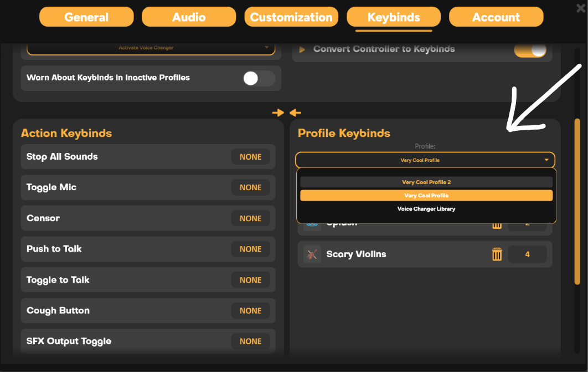Assign keybind for Toggle to Talk
The width and height of the screenshot is (588, 372).
click(250, 280)
